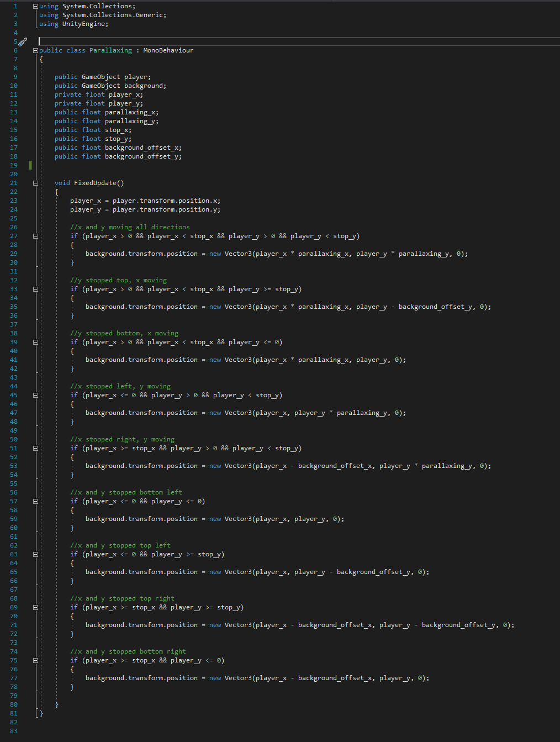Click the 'x and y moving all directions' comment
The height and width of the screenshot is (742, 560).
pyautogui.click(x=129, y=227)
